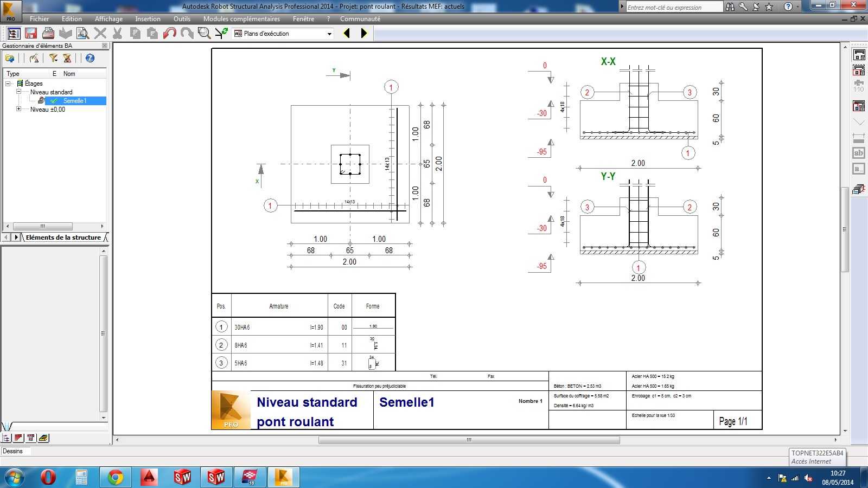Click the star favorites icon in the title bar
868x488 pixels.
coord(769,7)
